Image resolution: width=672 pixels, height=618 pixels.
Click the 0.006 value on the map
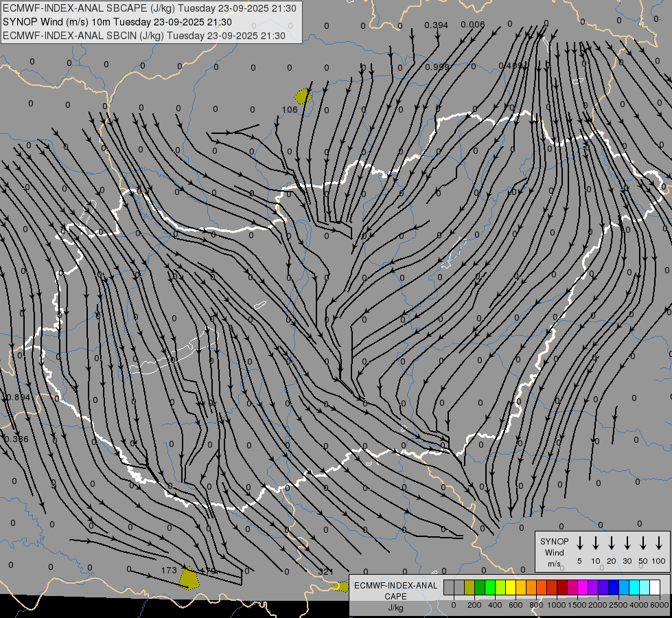point(473,25)
